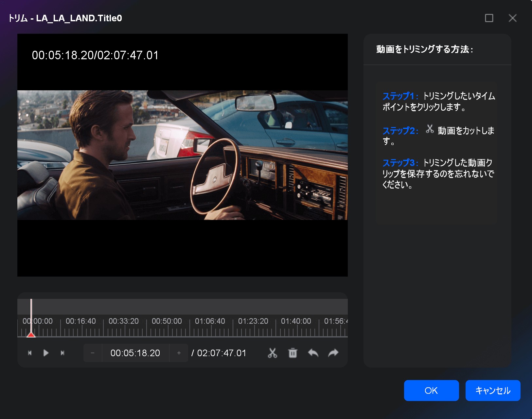Click the ステップ1 instruction text
Screen dimensions: 532x419
coord(439,101)
